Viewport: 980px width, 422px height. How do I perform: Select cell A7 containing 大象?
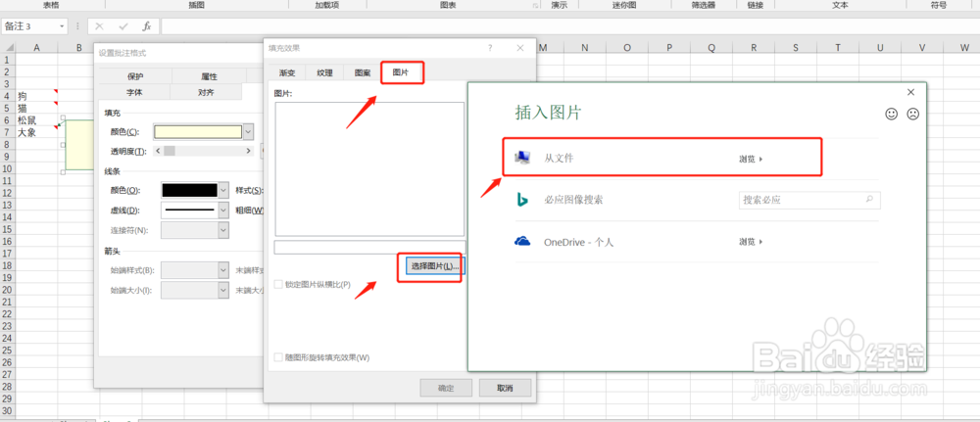[x=36, y=132]
